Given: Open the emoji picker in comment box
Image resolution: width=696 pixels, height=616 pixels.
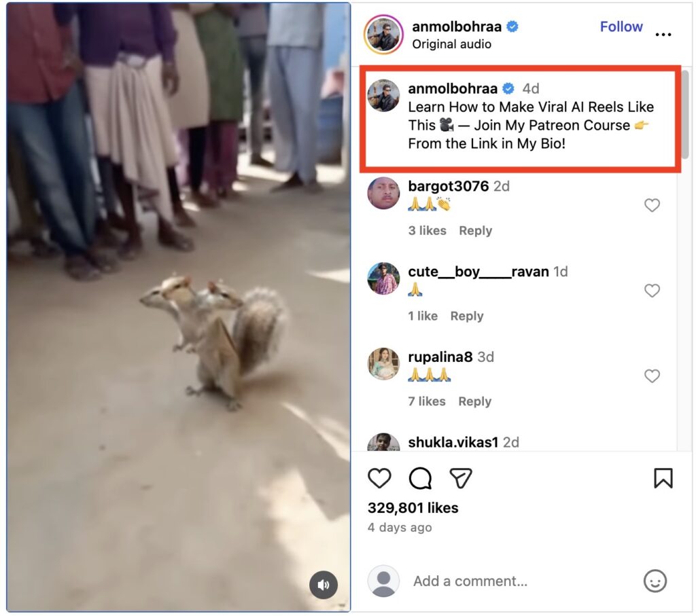Looking at the screenshot, I should click(655, 581).
